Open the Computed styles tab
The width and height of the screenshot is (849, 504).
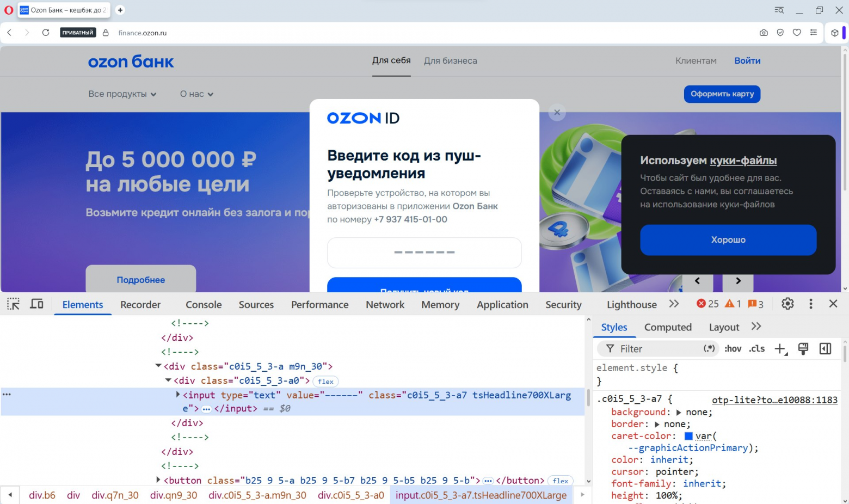(668, 327)
